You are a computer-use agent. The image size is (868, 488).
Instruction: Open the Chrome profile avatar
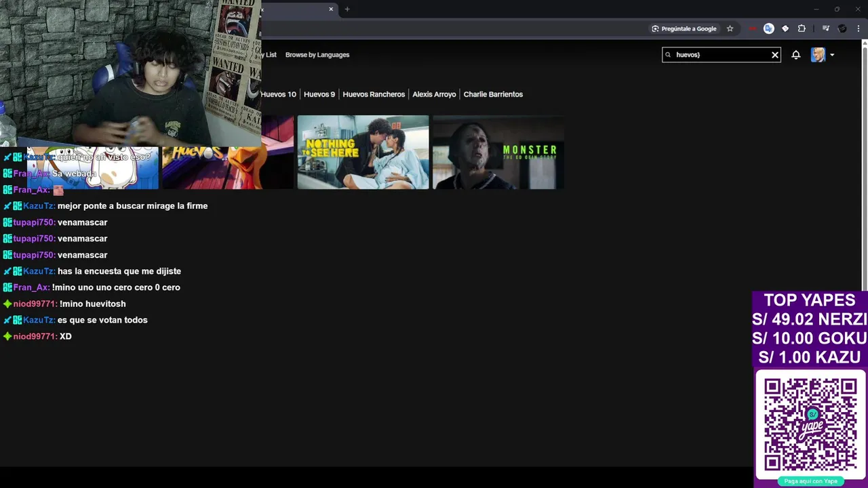(x=842, y=28)
